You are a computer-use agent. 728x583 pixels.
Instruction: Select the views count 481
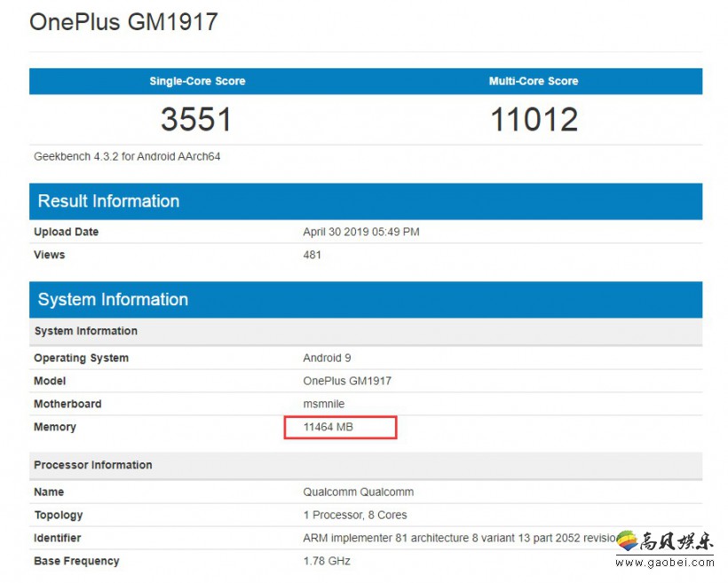point(312,255)
